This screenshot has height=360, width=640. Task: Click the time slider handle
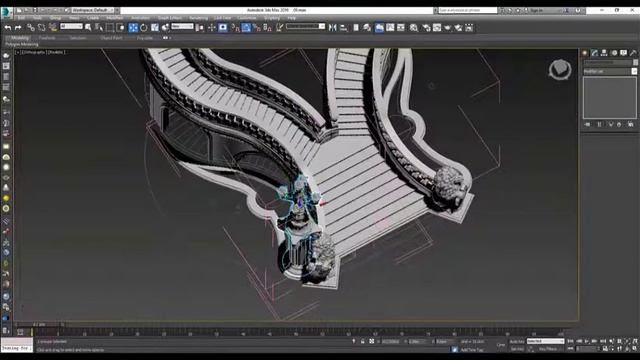point(39,324)
